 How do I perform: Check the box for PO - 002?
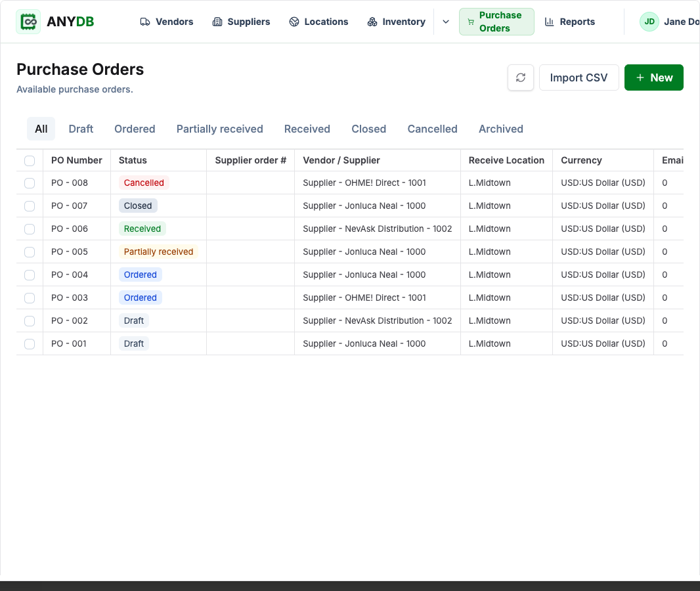click(x=30, y=321)
